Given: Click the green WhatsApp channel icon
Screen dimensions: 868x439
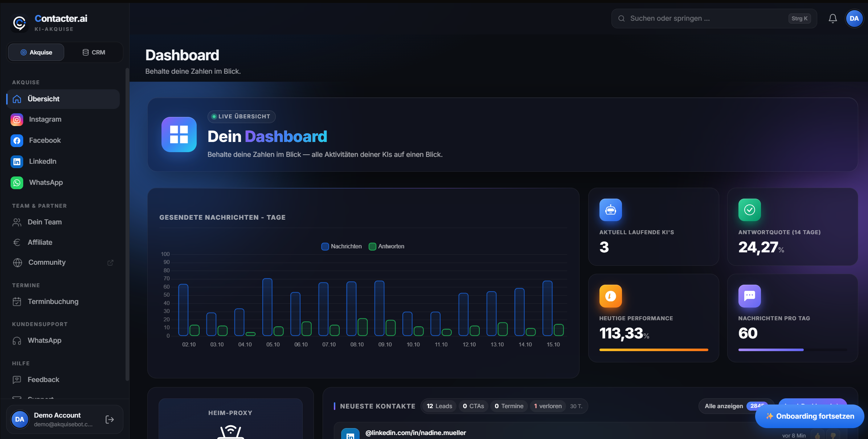Looking at the screenshot, I should 17,183.
